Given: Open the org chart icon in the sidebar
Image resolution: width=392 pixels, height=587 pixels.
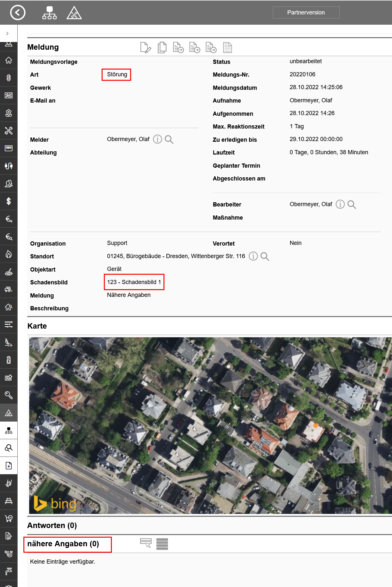Looking at the screenshot, I should point(9,430).
